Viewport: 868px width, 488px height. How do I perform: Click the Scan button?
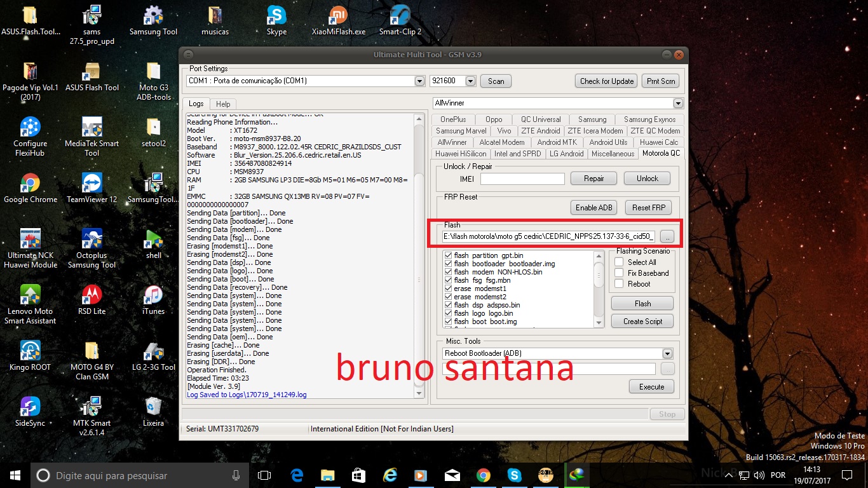496,81
